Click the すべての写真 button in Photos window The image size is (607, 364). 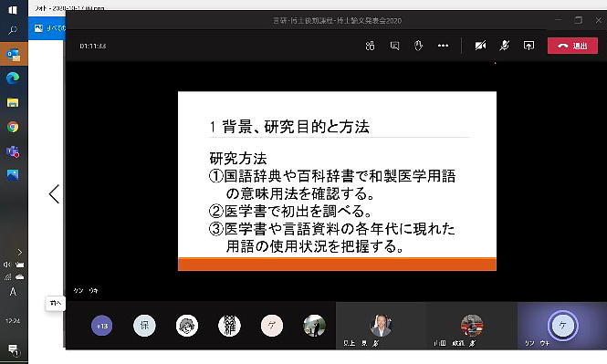49,28
